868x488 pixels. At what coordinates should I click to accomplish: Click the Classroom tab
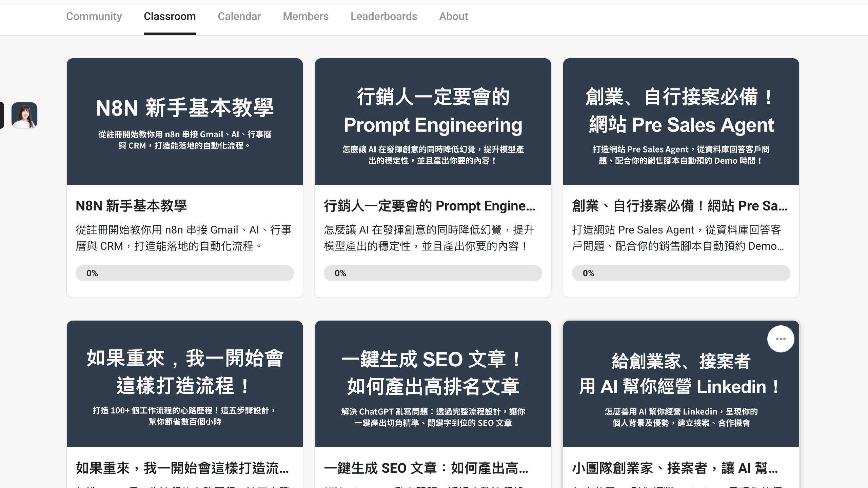tap(170, 16)
